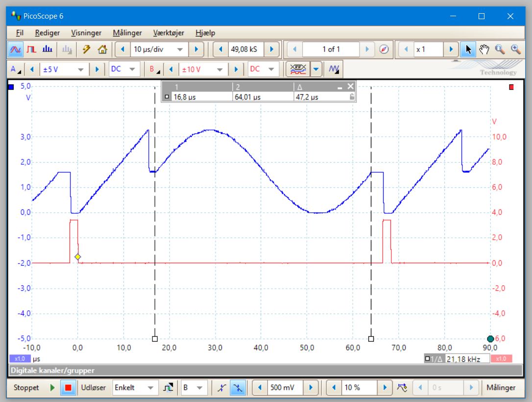Click the Målinger button at bottom right
This screenshot has height=402, width=532.
(502, 387)
